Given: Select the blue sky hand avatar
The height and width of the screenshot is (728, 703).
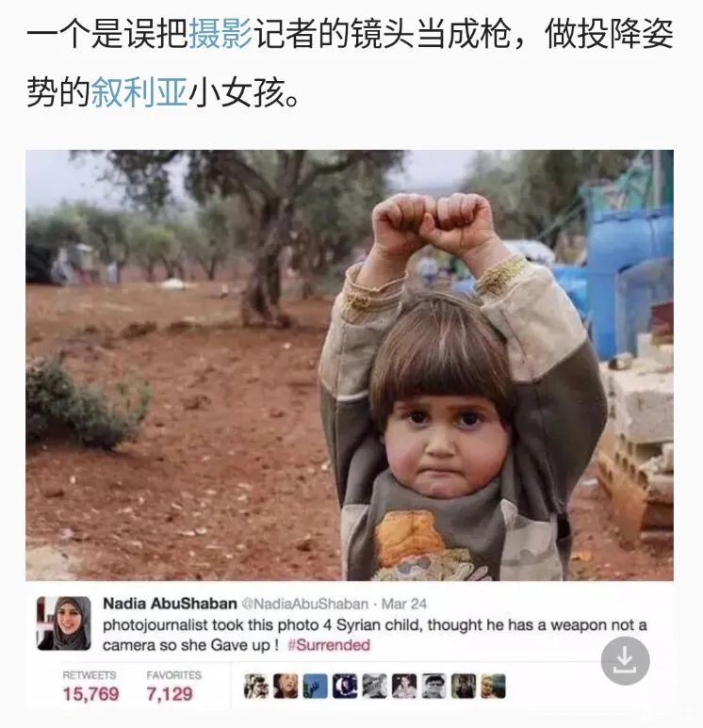Looking at the screenshot, I should click(x=316, y=687).
